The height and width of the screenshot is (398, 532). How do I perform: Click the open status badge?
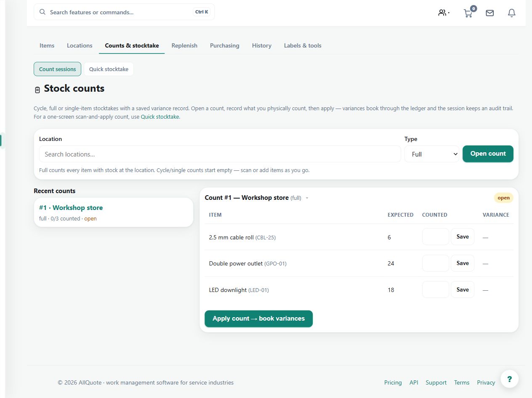503,198
